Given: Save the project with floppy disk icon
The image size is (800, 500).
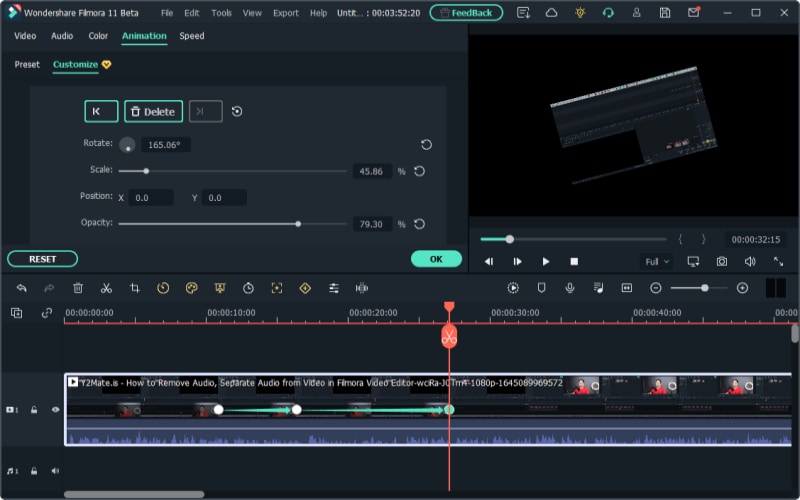Looking at the screenshot, I should click(665, 13).
